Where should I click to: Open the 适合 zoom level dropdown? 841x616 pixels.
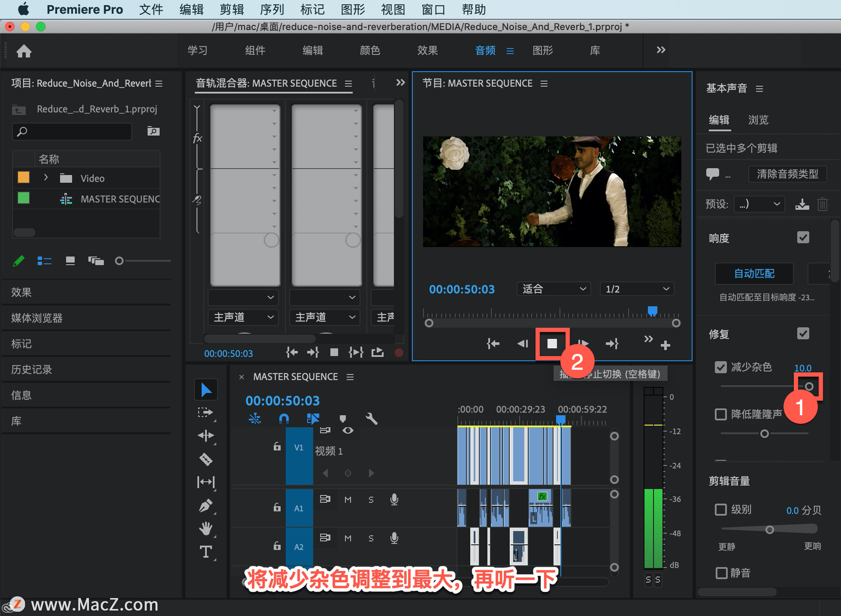pos(554,289)
